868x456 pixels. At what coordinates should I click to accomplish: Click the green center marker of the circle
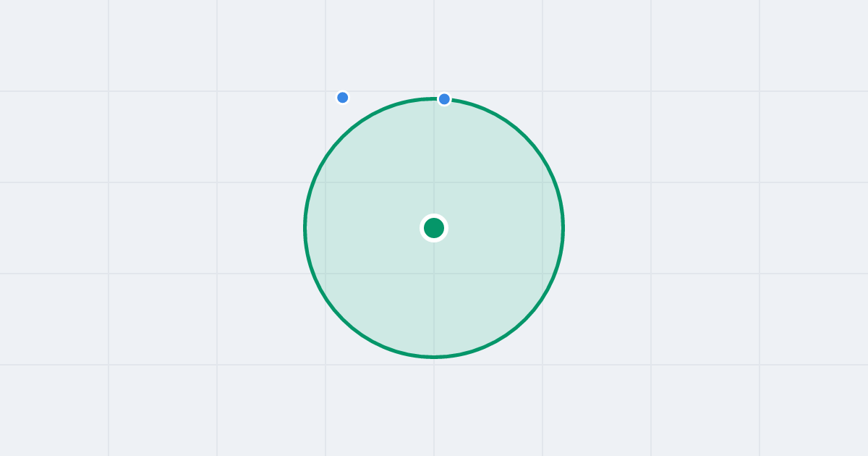click(434, 228)
